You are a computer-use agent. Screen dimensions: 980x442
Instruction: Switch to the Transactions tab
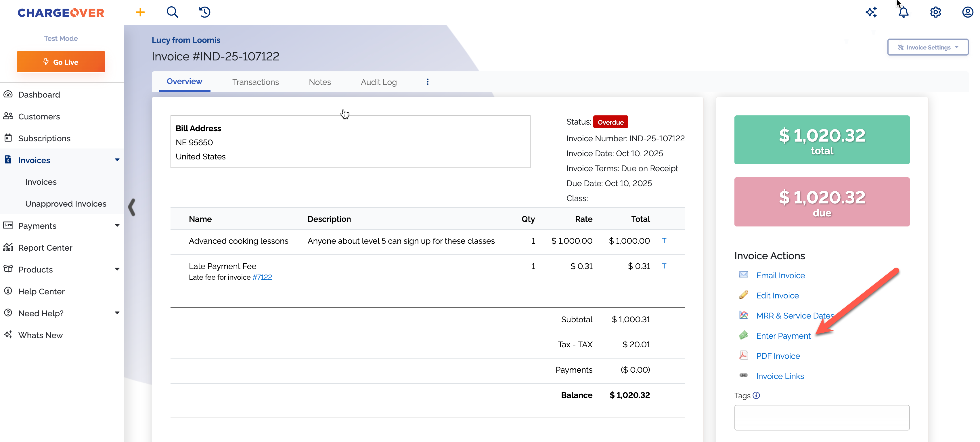255,82
